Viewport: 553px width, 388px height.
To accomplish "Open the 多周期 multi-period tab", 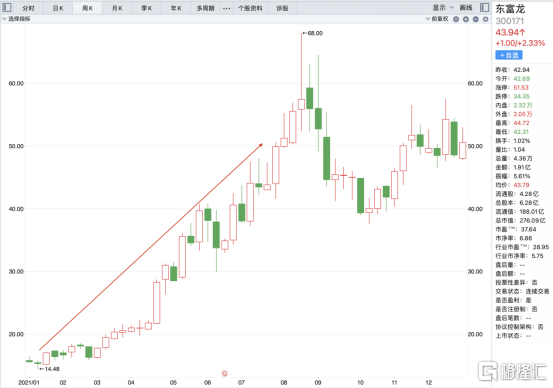I will point(206,8).
